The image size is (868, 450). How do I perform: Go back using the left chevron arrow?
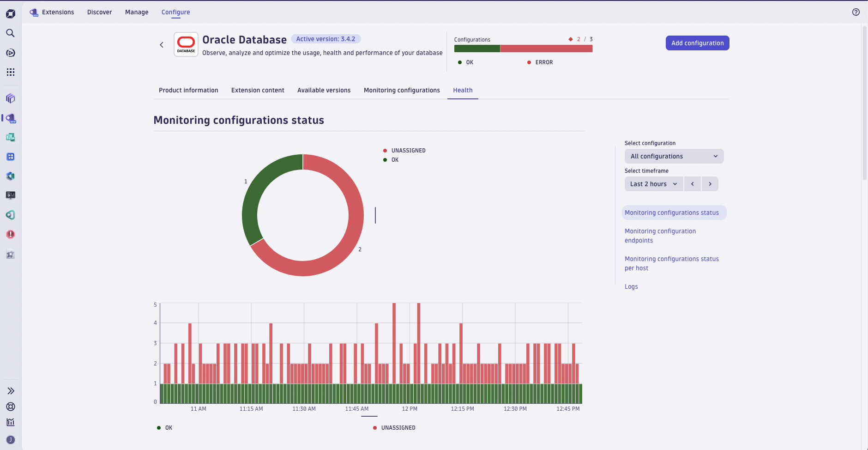pyautogui.click(x=162, y=45)
